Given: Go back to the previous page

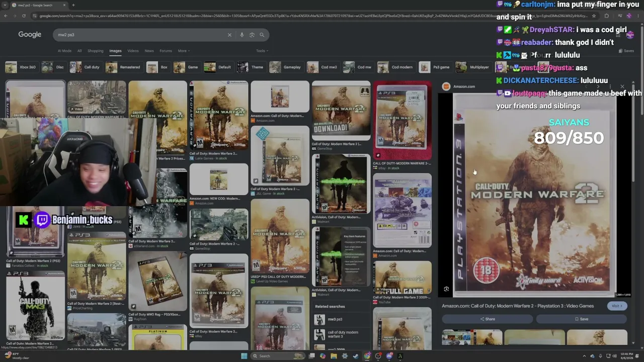Looking at the screenshot, I should click(x=6, y=16).
